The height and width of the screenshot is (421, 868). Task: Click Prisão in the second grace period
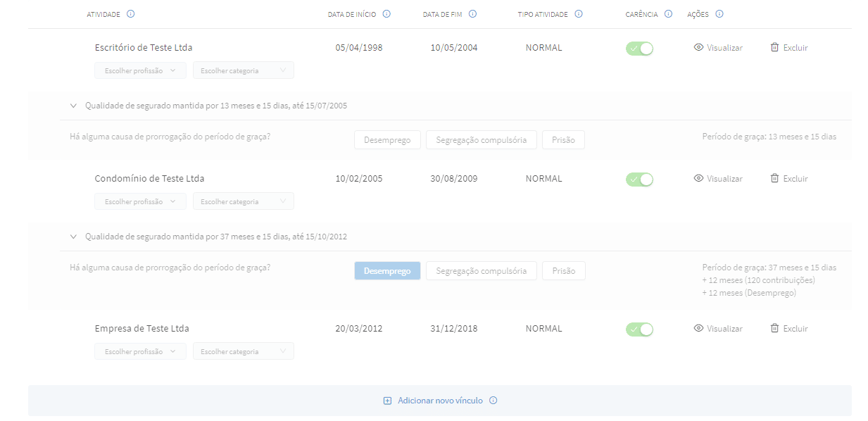[563, 271]
